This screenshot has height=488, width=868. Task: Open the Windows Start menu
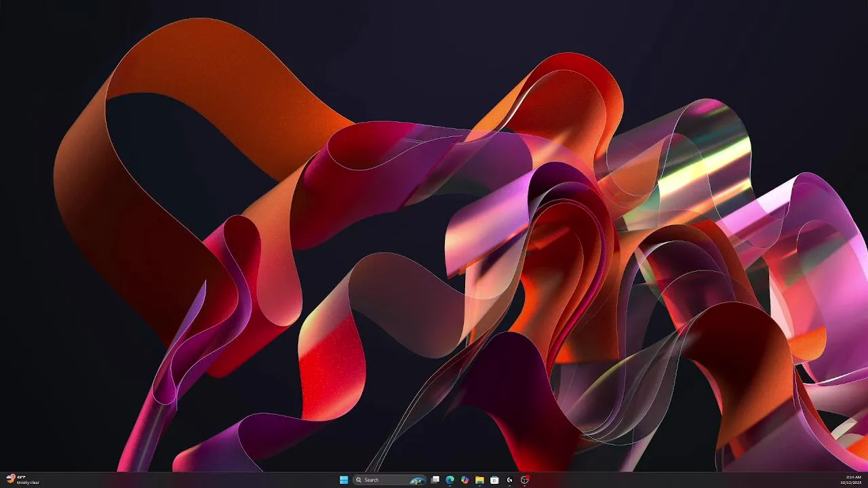click(x=344, y=480)
